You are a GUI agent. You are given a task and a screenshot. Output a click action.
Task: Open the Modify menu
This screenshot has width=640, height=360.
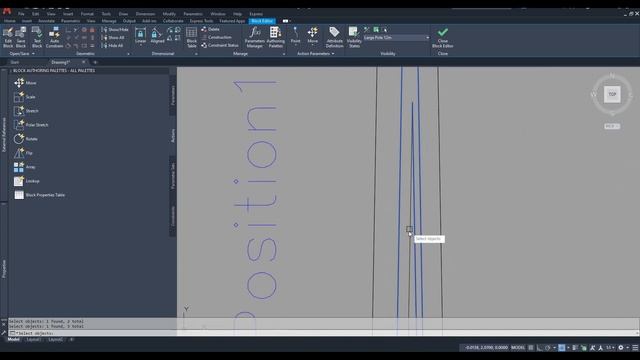tap(169, 14)
